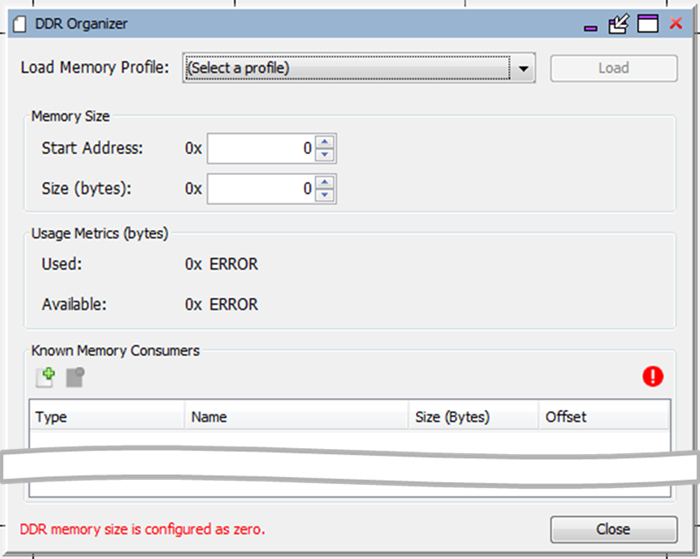Viewport: 700px width, 559px height.
Task: Increment the Size (bytes) value
Action: 325,182
